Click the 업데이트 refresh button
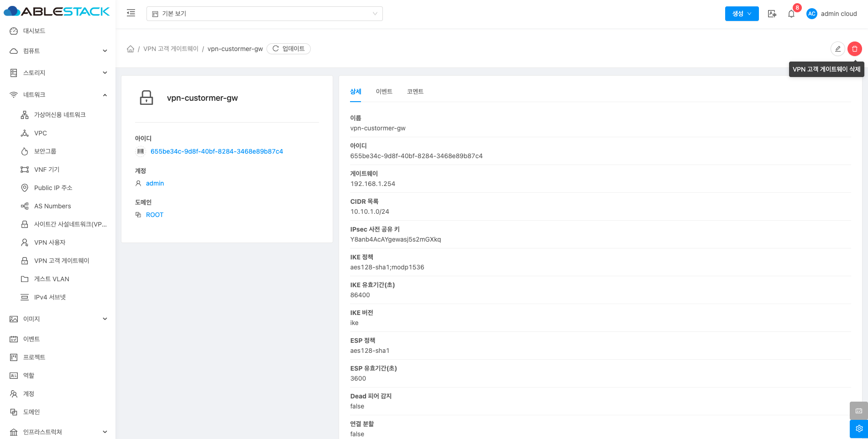This screenshot has height=439, width=868. pos(288,49)
